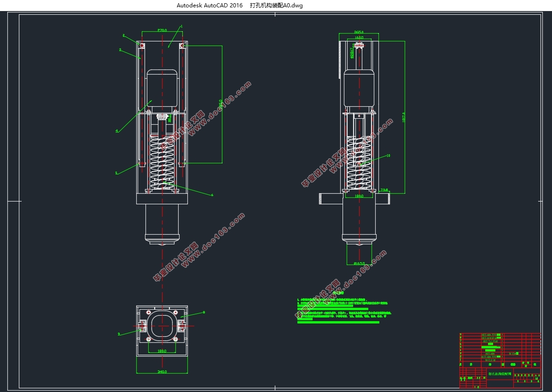Select the '180.0' dimension in the side view
Viewport: 552px width, 392px height.
coord(359,196)
